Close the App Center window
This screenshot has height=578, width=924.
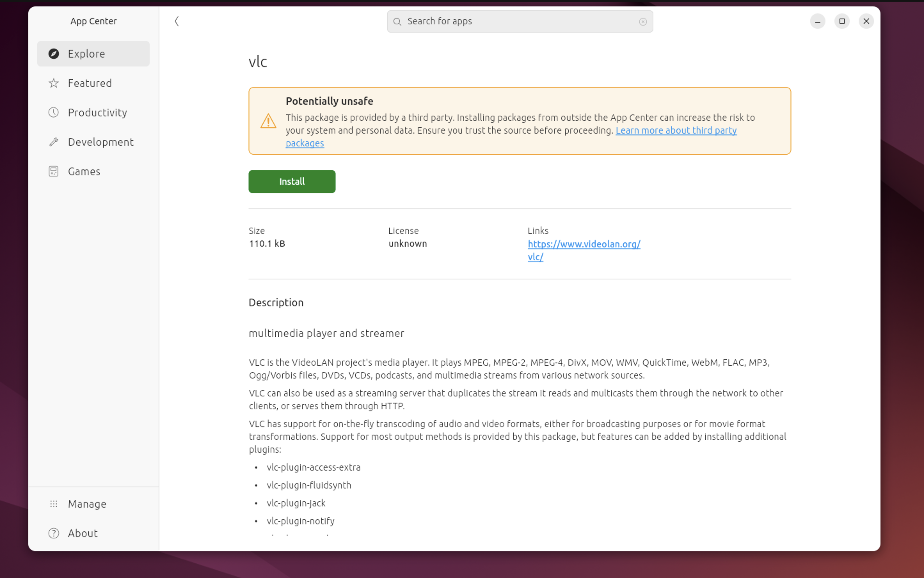click(x=866, y=21)
